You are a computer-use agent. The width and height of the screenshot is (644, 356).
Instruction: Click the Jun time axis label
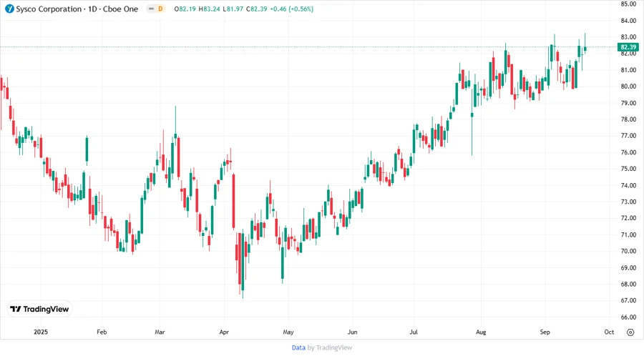[x=352, y=332]
